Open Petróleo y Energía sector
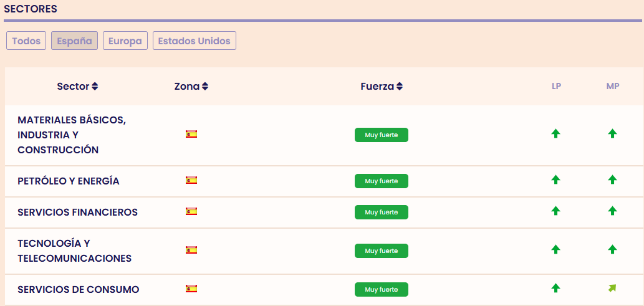The image size is (644, 306). 69,181
